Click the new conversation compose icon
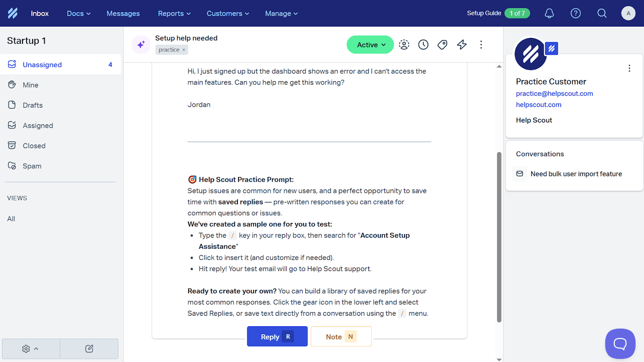This screenshot has width=644, height=362. pos(89,349)
